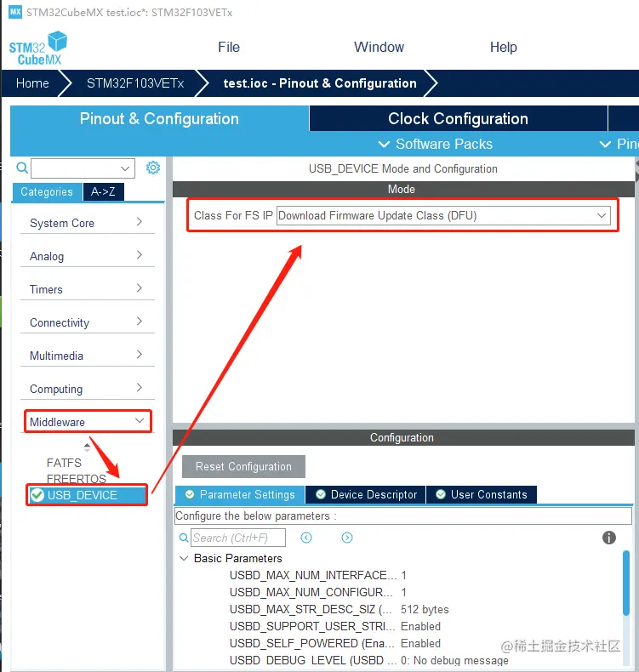Click the STM32F103VETx breadcrumb

(x=135, y=83)
